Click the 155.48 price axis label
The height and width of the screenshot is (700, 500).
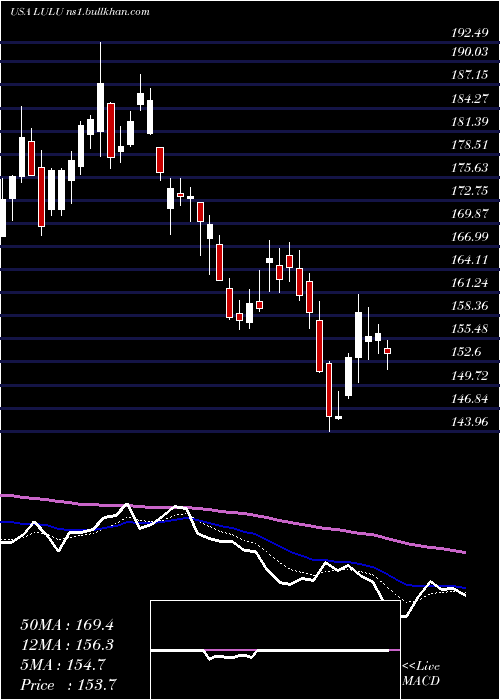pyautogui.click(x=470, y=329)
